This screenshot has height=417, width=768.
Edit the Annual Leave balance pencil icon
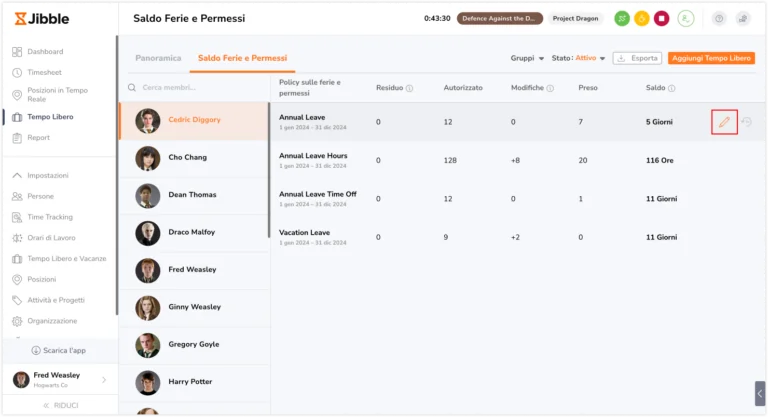pos(724,122)
